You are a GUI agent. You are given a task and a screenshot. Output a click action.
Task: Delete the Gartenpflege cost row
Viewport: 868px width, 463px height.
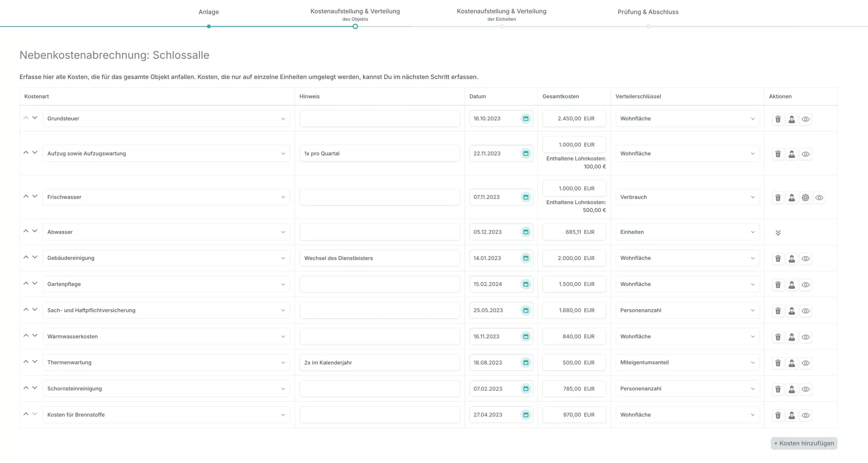point(778,285)
